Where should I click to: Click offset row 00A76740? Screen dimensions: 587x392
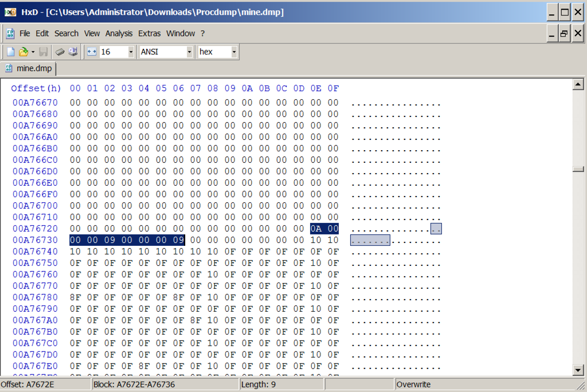click(35, 251)
